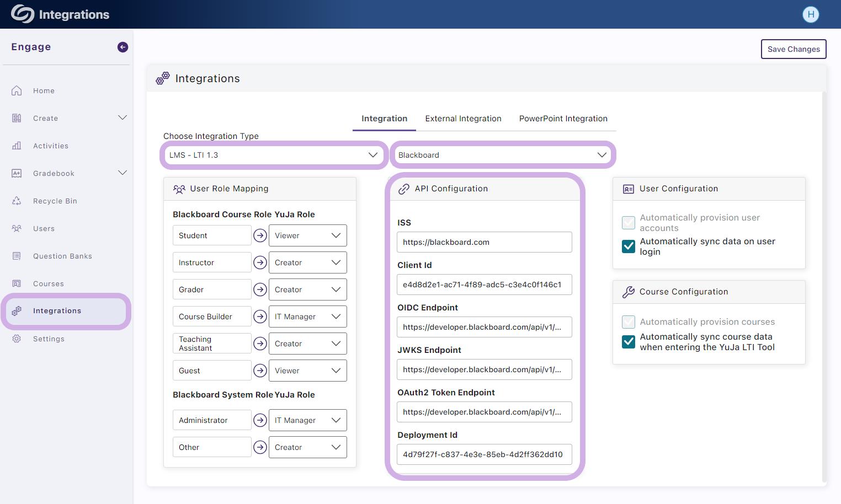841x504 pixels.
Task: Click the Home house icon
Action: (x=17, y=90)
